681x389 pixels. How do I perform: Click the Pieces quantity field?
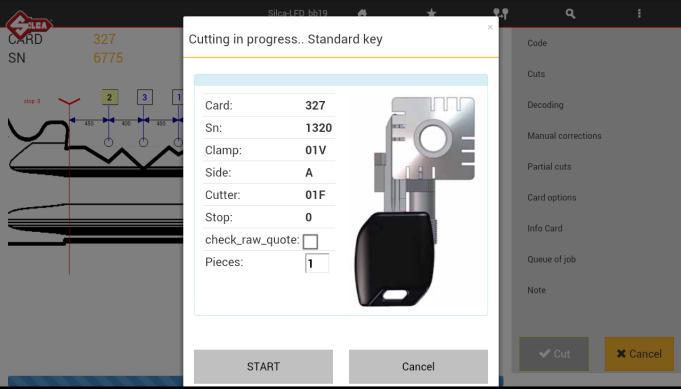pyautogui.click(x=317, y=263)
